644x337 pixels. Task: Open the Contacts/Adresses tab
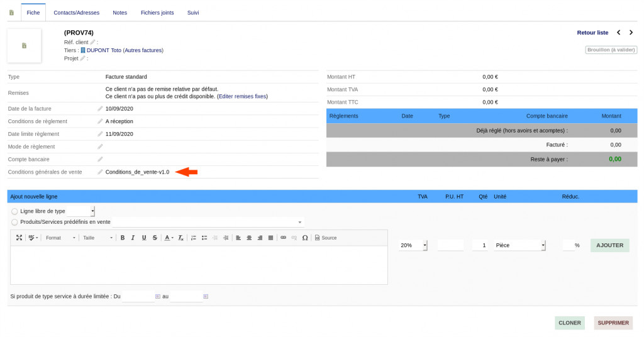pos(76,13)
